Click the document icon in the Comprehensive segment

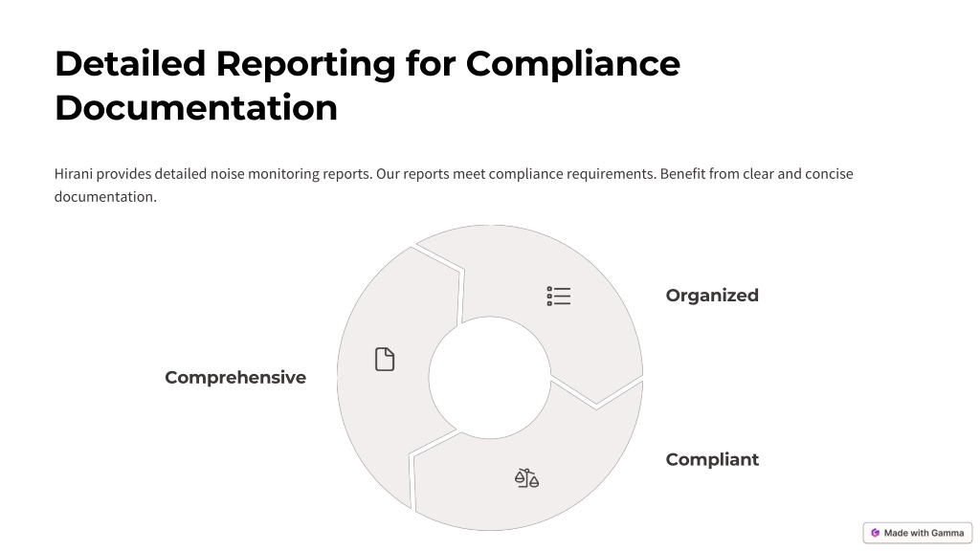pyautogui.click(x=385, y=360)
